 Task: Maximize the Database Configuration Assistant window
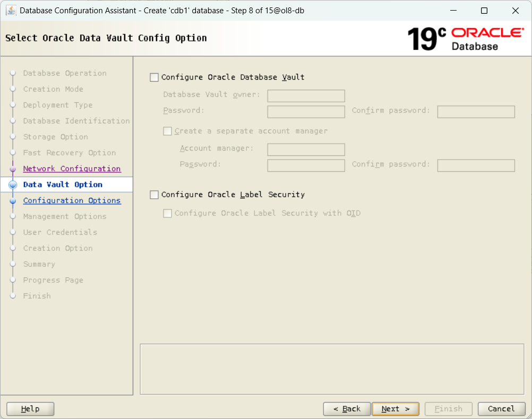pos(484,11)
